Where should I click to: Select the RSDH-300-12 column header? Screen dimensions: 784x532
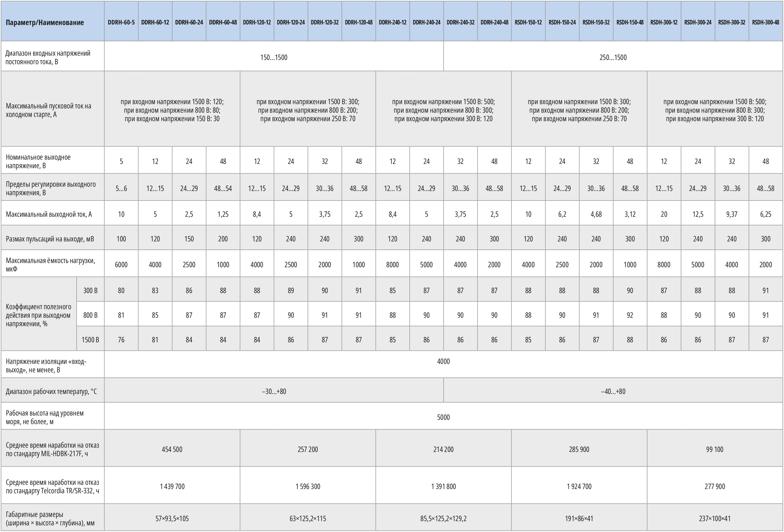coord(664,21)
